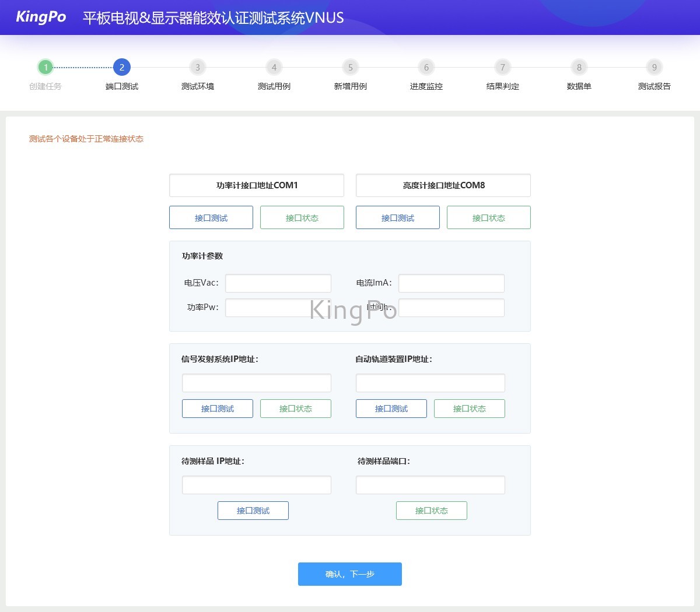This screenshot has width=700, height=612.
Task: Click the 自动轨道装置IP地址 input field
Action: (x=430, y=383)
